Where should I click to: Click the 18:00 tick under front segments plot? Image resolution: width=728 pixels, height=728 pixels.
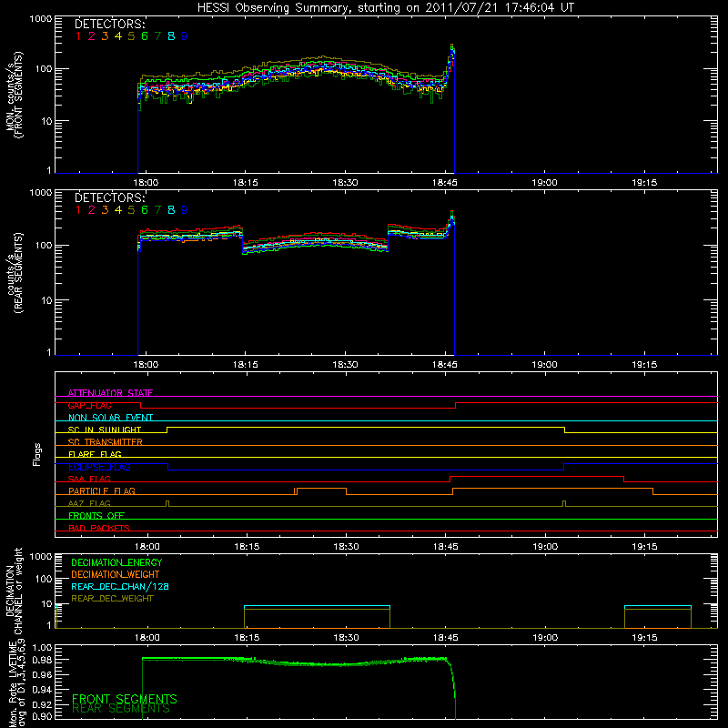[x=146, y=183]
